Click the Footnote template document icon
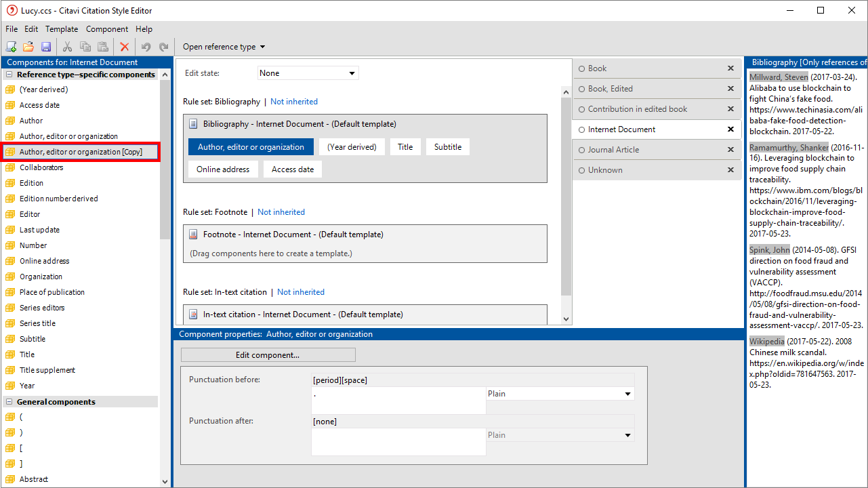868x488 pixels. (x=193, y=235)
